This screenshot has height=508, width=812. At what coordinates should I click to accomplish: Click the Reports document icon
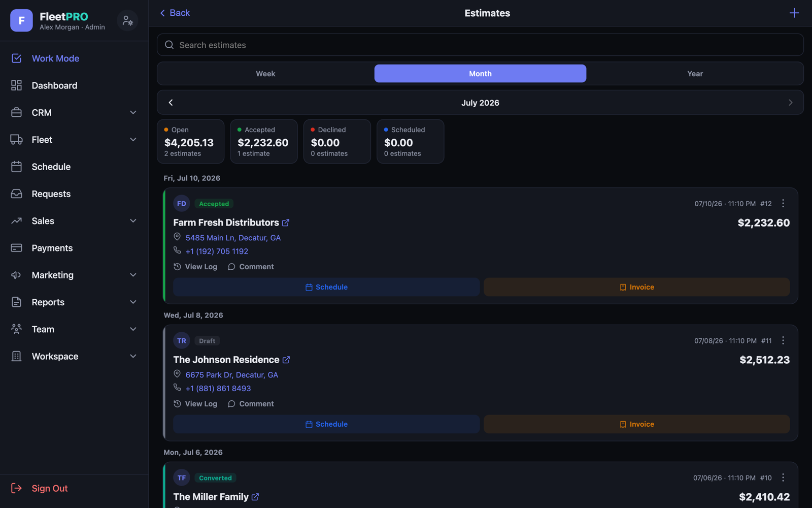coord(16,302)
